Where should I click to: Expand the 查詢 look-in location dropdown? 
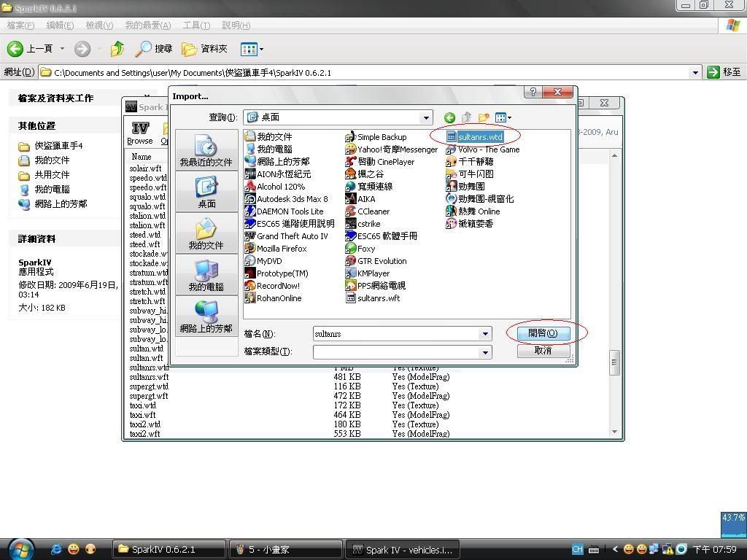tap(426, 117)
